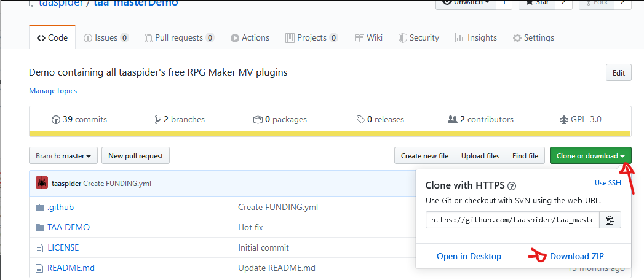Click the folder icon beside TAA DEMO
The image size is (644, 280).
click(x=39, y=228)
